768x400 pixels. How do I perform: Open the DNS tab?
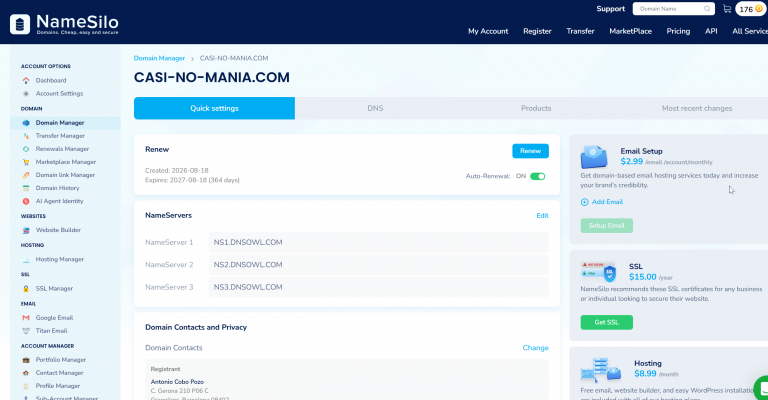(x=375, y=108)
